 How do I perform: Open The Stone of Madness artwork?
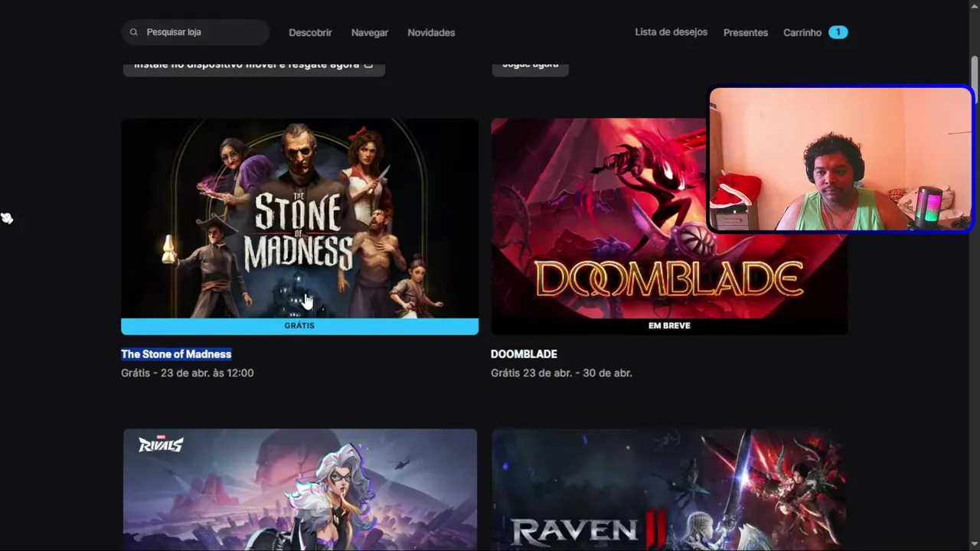click(299, 218)
